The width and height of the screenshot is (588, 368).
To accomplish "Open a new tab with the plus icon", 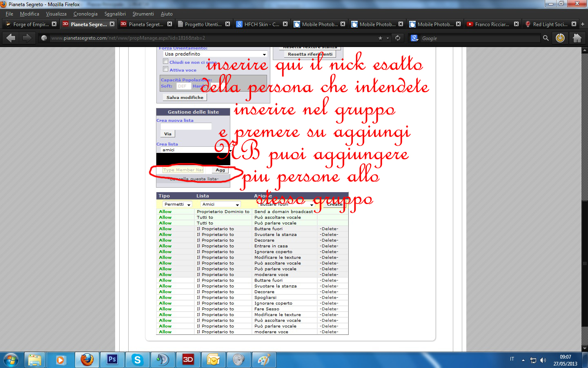I will pos(583,24).
